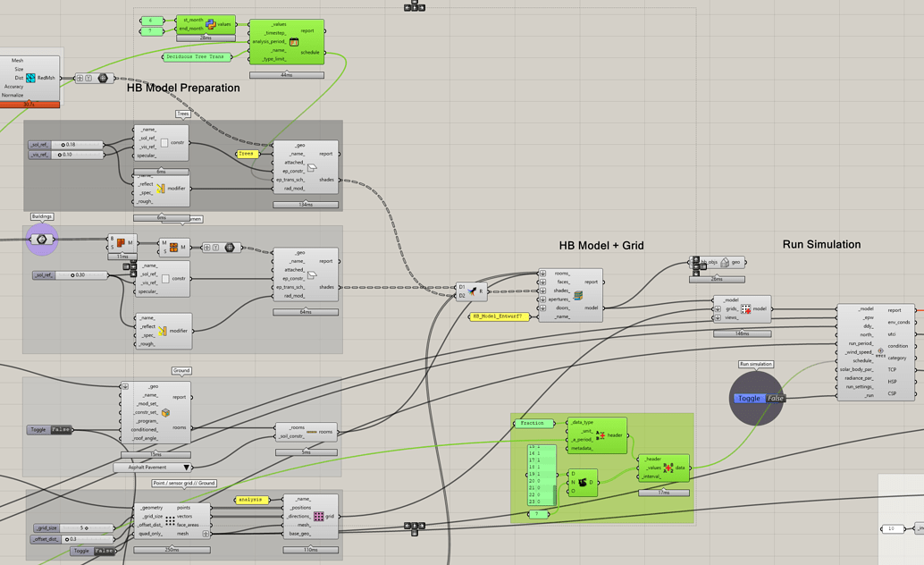924x565 pixels.
Task: Click the header icon on the _data_type component
Action: click(600, 435)
